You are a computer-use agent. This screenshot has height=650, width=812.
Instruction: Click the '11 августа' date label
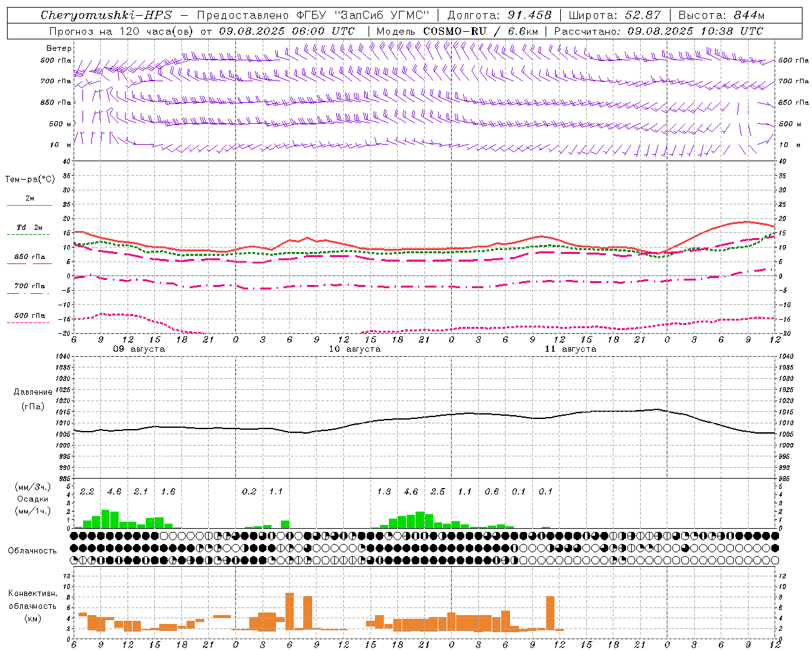[570, 349]
